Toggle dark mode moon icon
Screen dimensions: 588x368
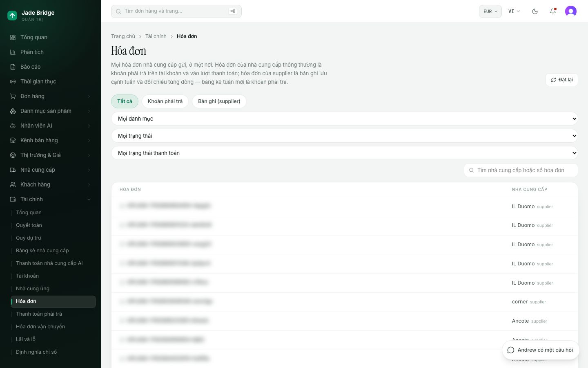[x=535, y=11]
